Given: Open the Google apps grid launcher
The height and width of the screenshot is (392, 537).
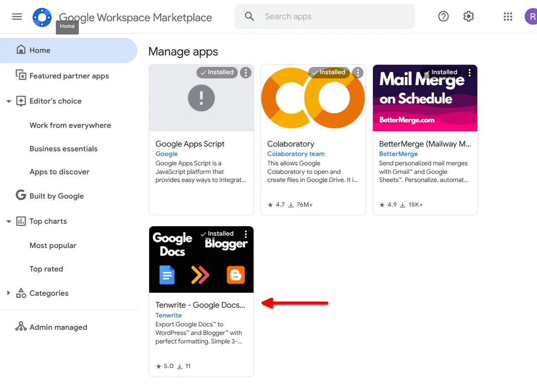Looking at the screenshot, I should (508, 17).
